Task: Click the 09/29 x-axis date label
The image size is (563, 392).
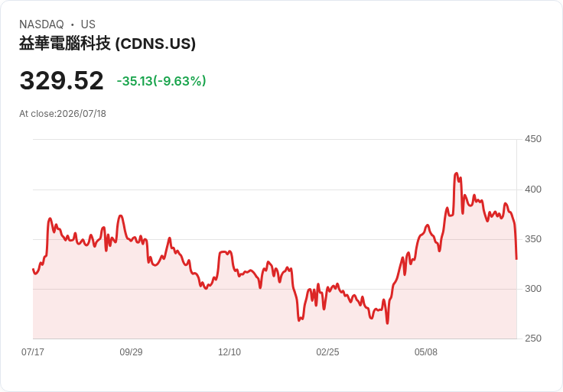Action: click(131, 352)
